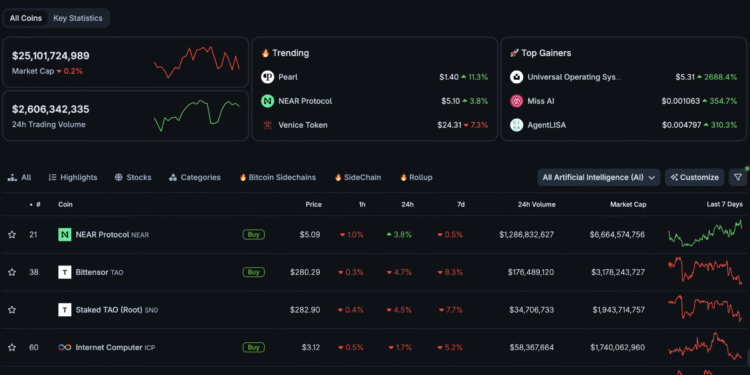Switch to the All Coins tab
Viewport: 750px width, 375px height.
[x=26, y=18]
